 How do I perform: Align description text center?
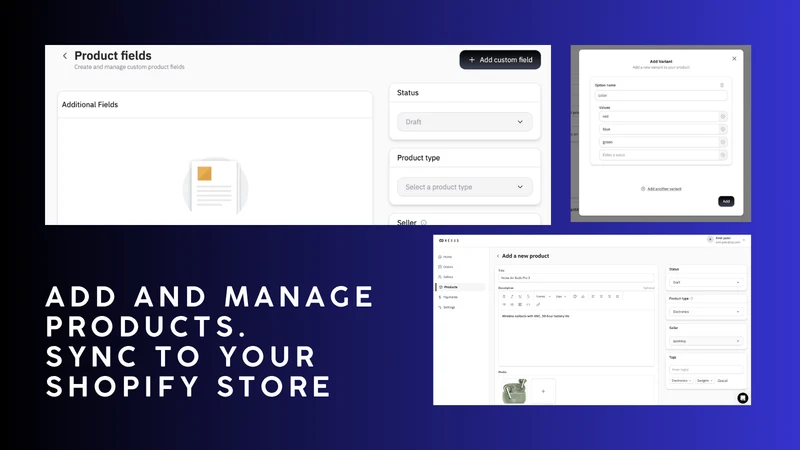point(601,296)
